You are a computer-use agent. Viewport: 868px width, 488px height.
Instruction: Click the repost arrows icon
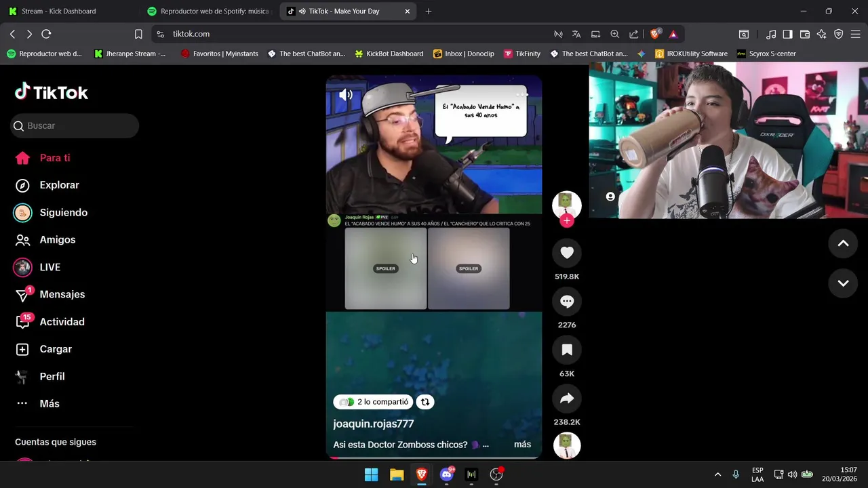coord(425,402)
